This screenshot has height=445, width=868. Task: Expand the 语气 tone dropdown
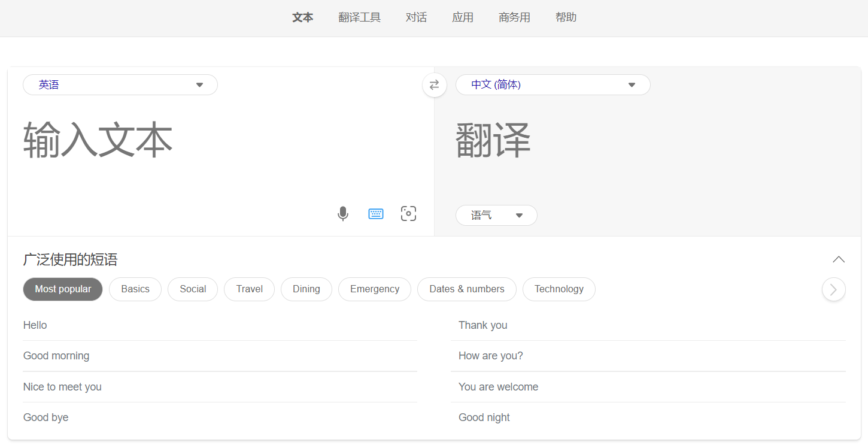496,216
